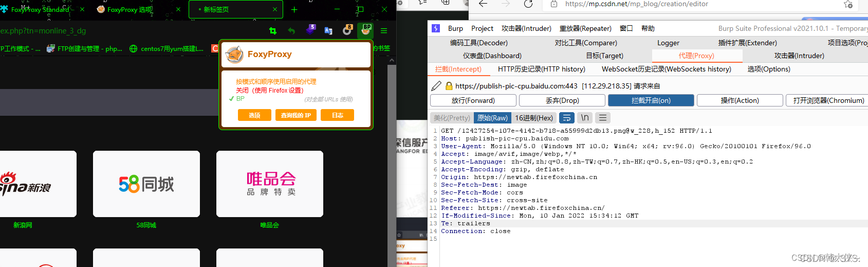The height and width of the screenshot is (267, 868).
Task: Switch to 插件扩展(Extender) tab
Action: (747, 43)
